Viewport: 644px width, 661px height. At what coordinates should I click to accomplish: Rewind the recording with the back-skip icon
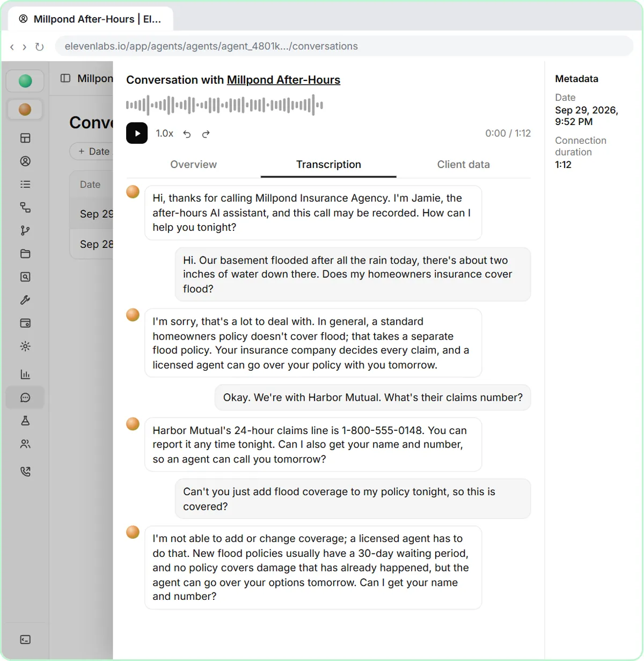pos(187,134)
